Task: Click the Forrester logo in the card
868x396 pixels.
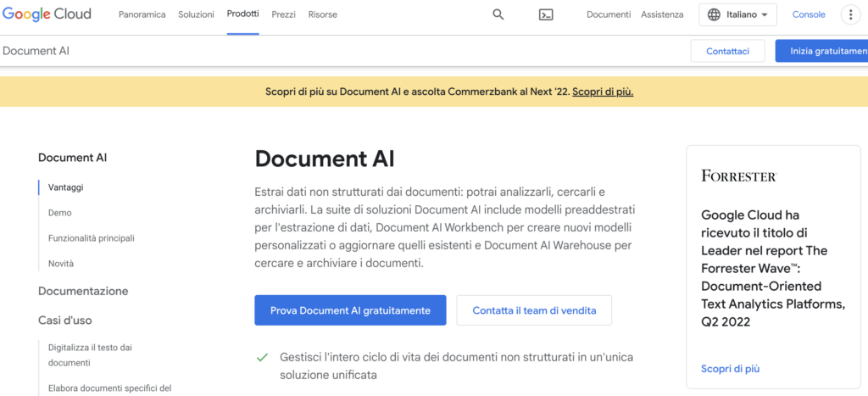Action: pos(738,176)
